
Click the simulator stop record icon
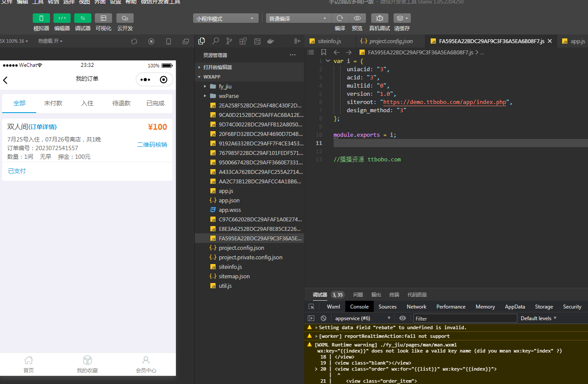click(151, 41)
